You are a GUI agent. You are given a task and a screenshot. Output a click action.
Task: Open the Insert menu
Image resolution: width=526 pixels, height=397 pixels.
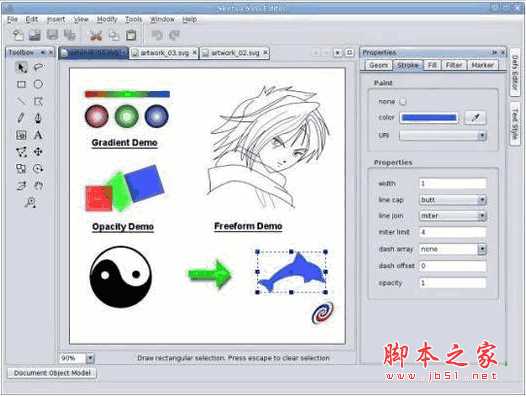(x=56, y=19)
